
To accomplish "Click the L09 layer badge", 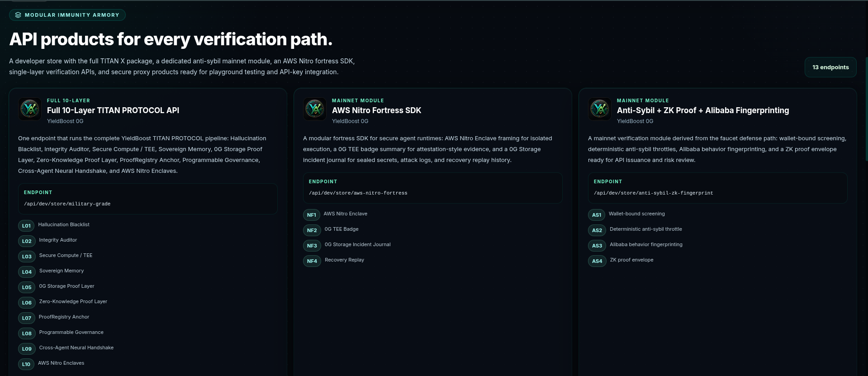I will coord(27,349).
